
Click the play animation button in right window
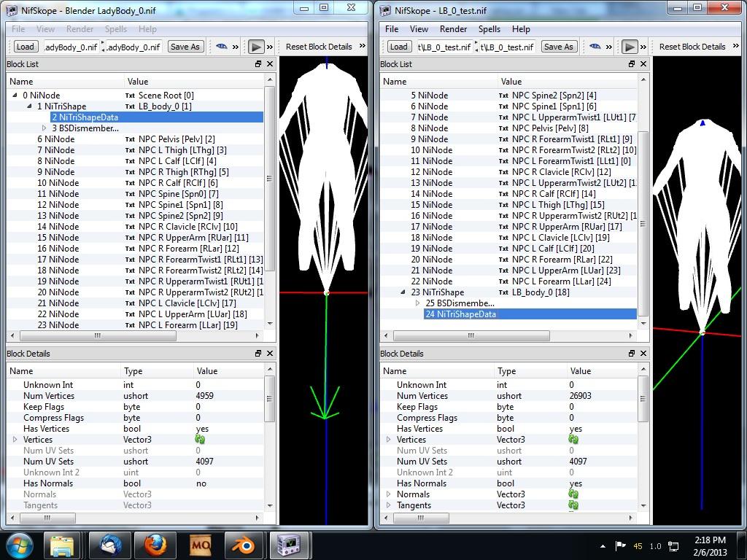tap(630, 47)
